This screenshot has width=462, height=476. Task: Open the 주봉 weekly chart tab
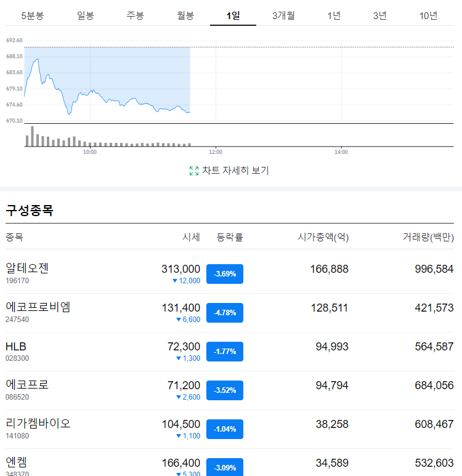(135, 15)
